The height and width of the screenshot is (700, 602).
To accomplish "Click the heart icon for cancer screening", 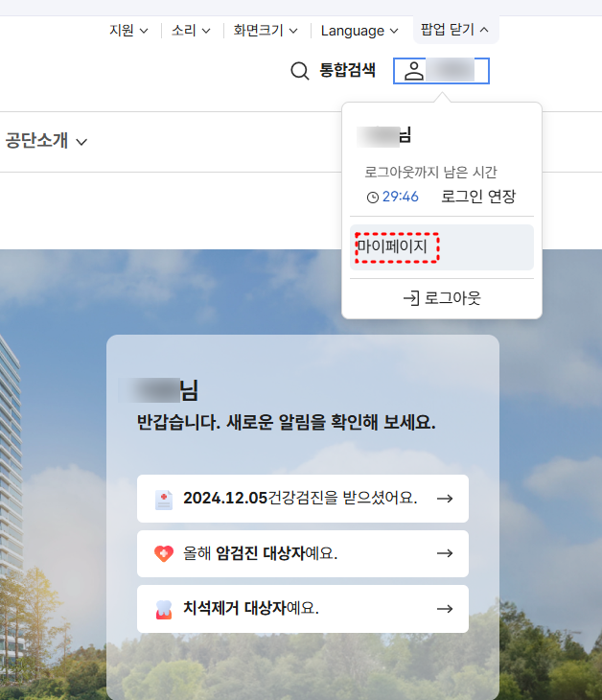I will pos(164,553).
